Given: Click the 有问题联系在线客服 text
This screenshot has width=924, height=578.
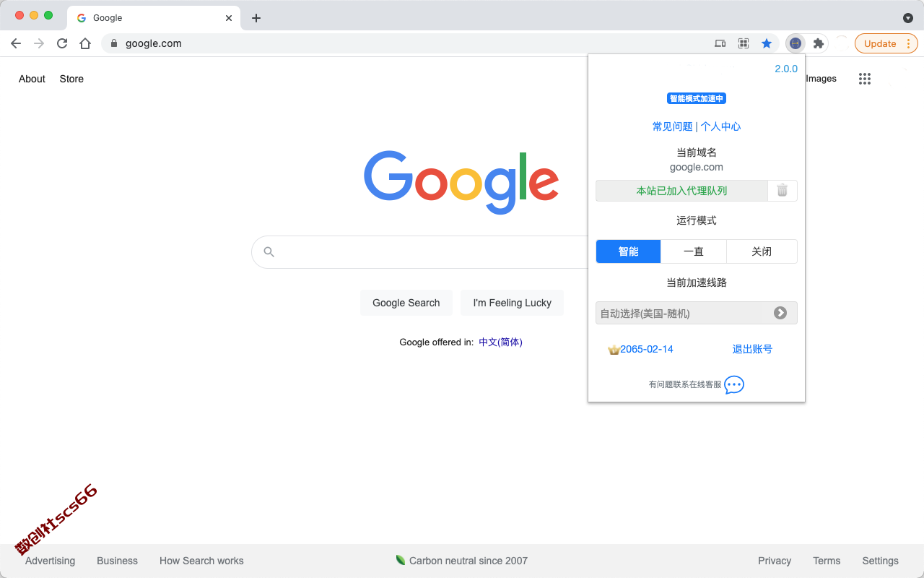Looking at the screenshot, I should (685, 384).
